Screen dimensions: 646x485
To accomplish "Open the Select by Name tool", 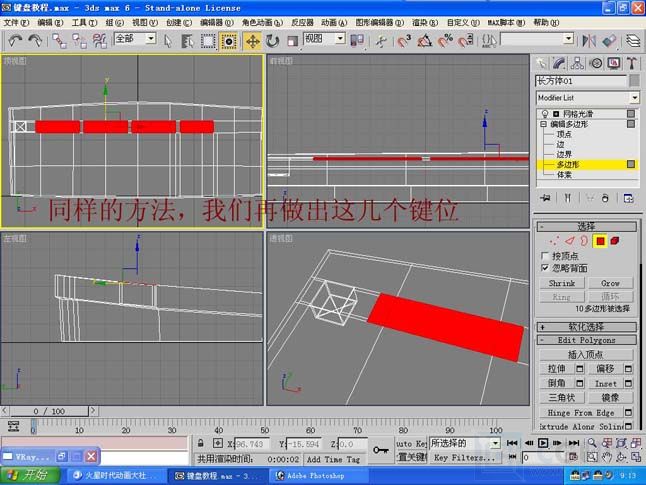I will (x=187, y=41).
